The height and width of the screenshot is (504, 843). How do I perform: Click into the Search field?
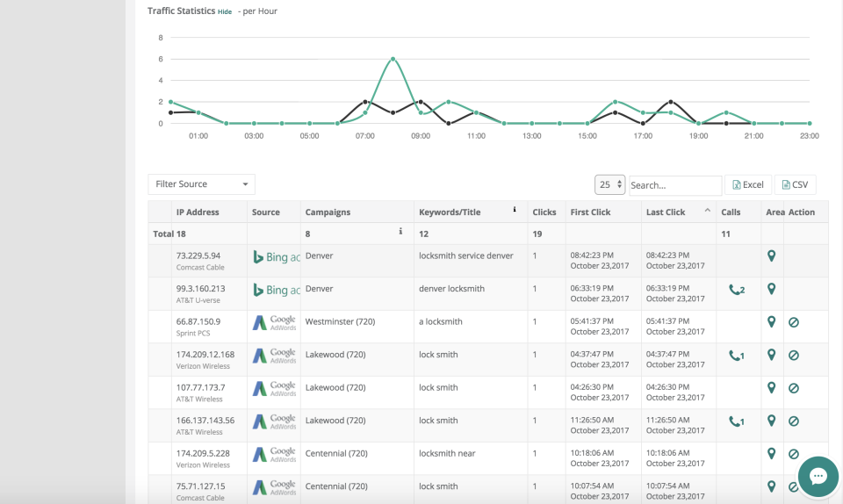[674, 185]
